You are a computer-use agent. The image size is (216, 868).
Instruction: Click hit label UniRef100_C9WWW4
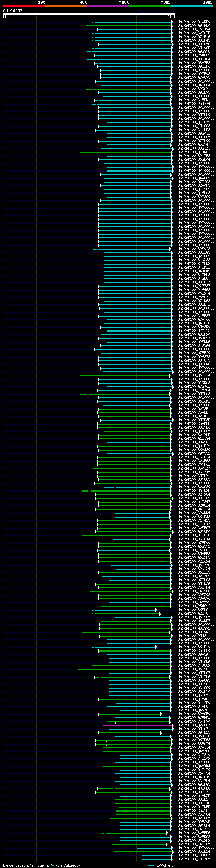[194, 513]
